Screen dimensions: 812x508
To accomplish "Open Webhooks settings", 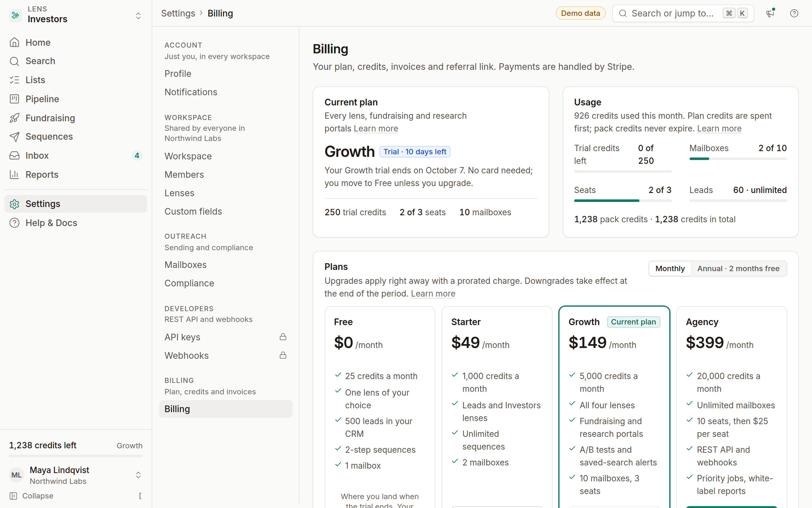I will [226, 356].
